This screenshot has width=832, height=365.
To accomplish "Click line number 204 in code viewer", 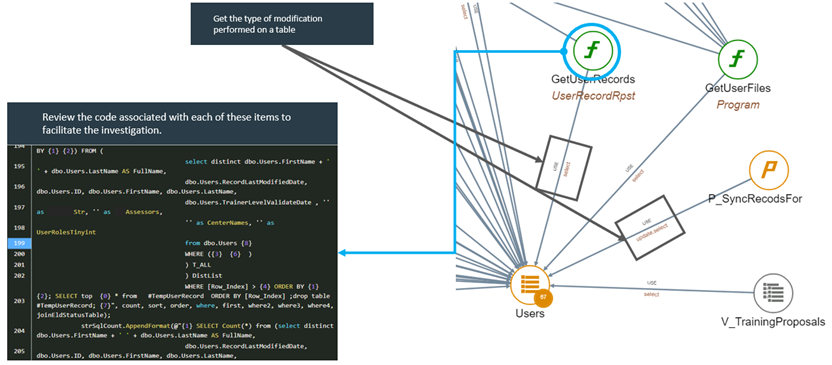I will (19, 331).
